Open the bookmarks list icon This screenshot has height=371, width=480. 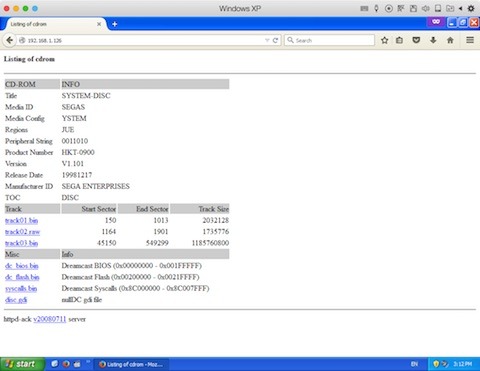pyautogui.click(x=399, y=40)
